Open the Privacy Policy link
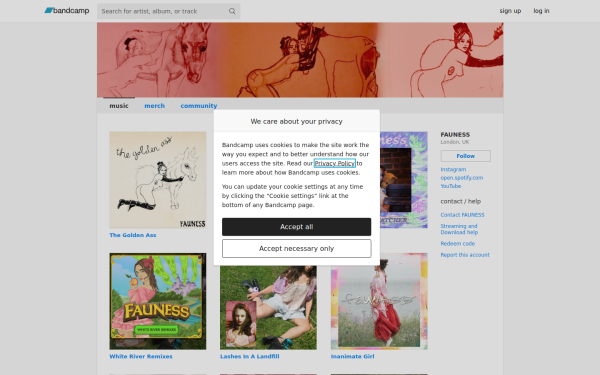This screenshot has width=600, height=375. click(x=335, y=163)
